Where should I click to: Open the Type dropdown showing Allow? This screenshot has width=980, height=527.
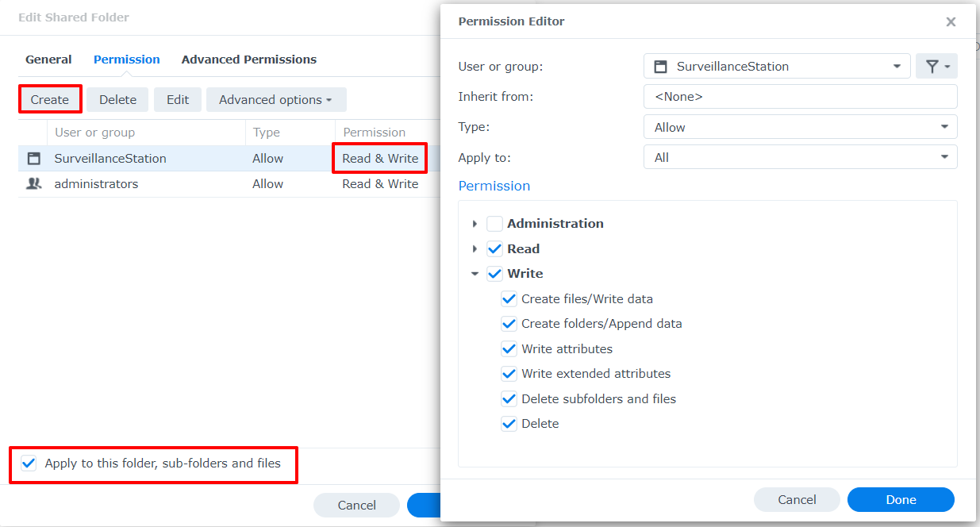(x=943, y=126)
